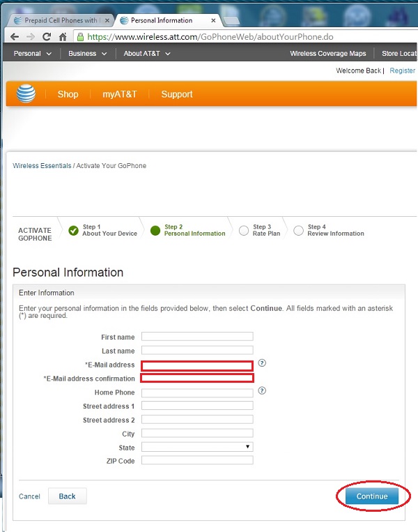
Task: Expand the About AT&T dropdown
Action: (147, 54)
